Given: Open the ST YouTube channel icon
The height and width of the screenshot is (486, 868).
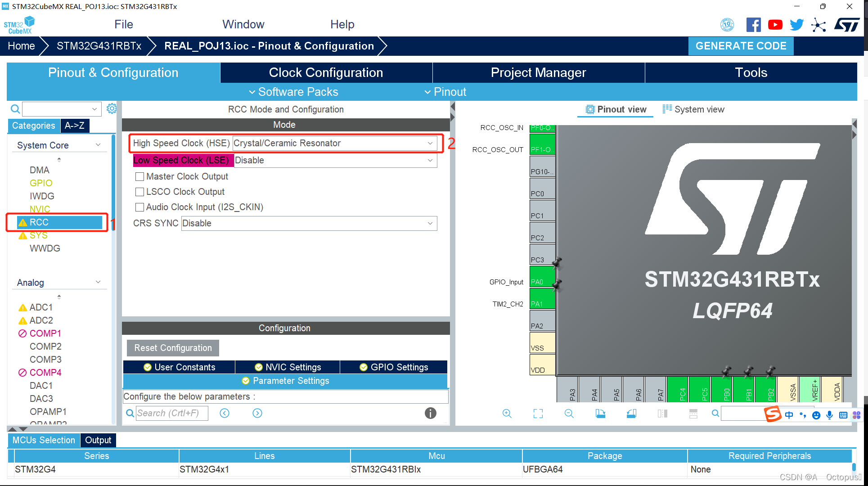Looking at the screenshot, I should point(775,25).
